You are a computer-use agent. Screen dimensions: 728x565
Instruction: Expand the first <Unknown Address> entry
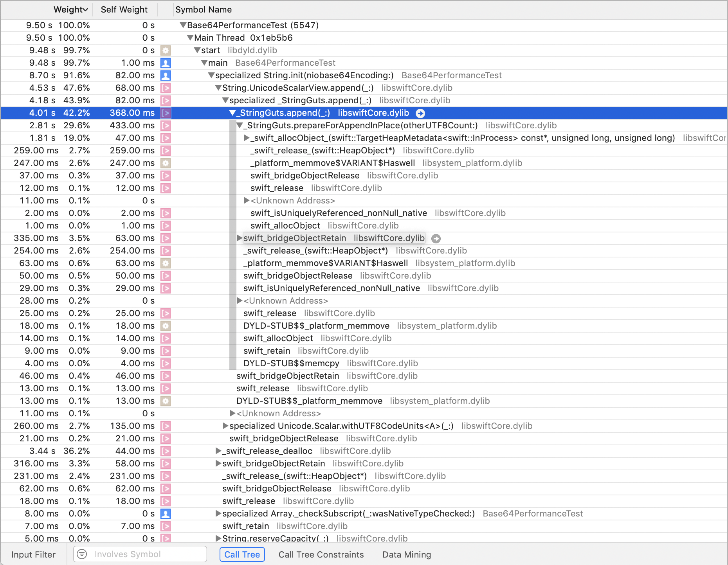[x=246, y=200]
